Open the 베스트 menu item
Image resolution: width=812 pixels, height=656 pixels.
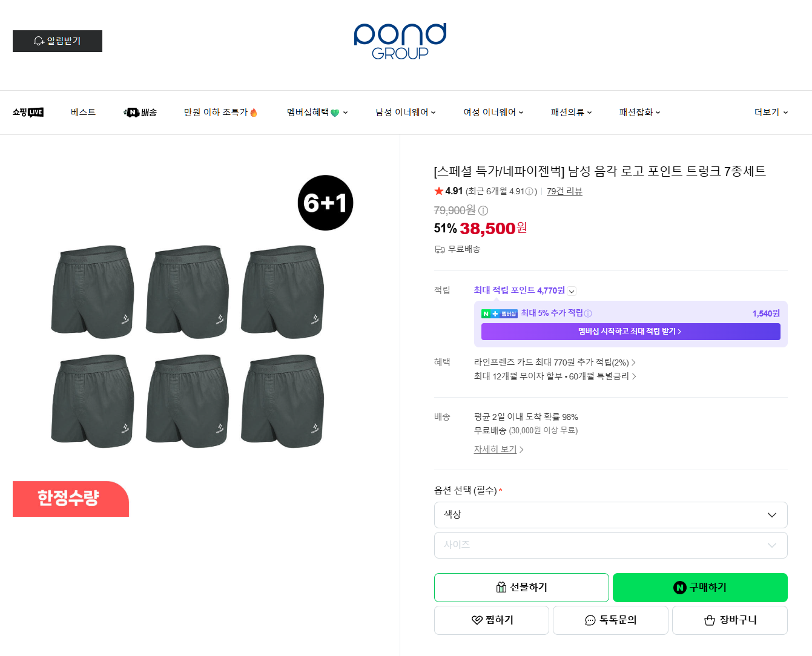83,112
